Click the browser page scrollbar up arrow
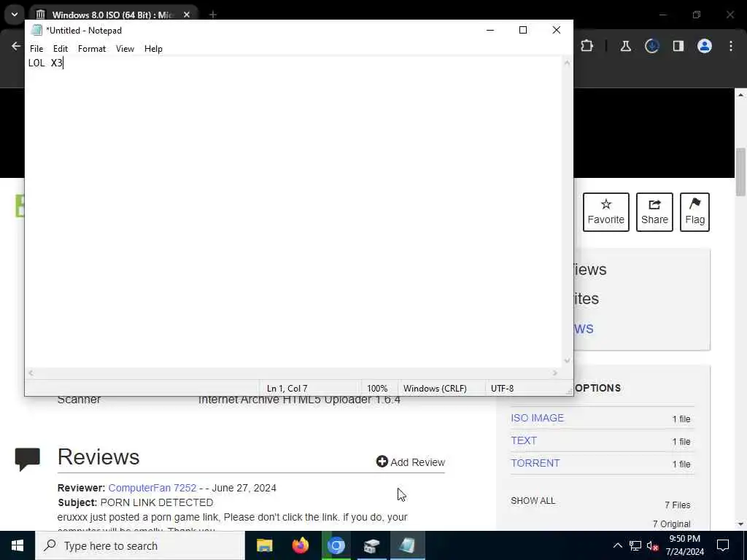The width and height of the screenshot is (747, 560). 740,95
